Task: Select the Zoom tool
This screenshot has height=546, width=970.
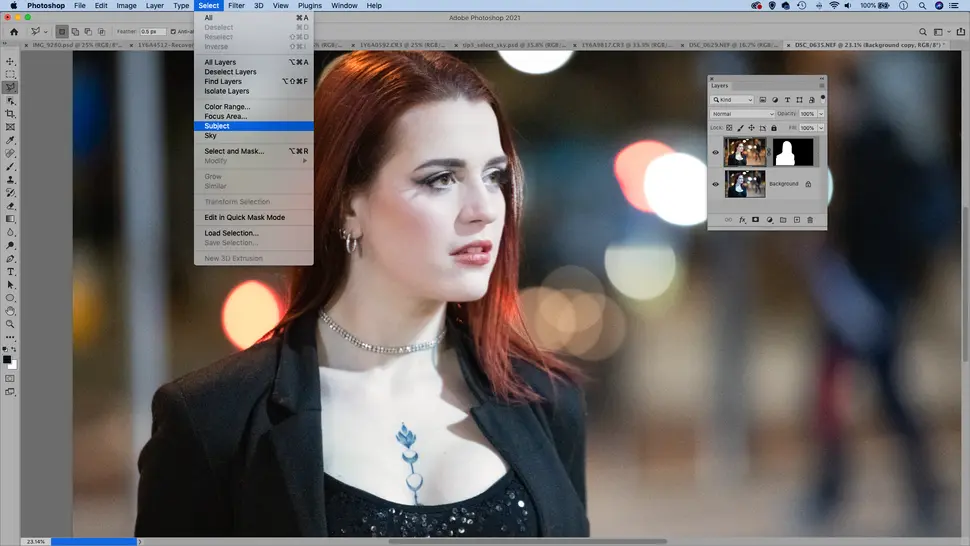Action: (11, 324)
